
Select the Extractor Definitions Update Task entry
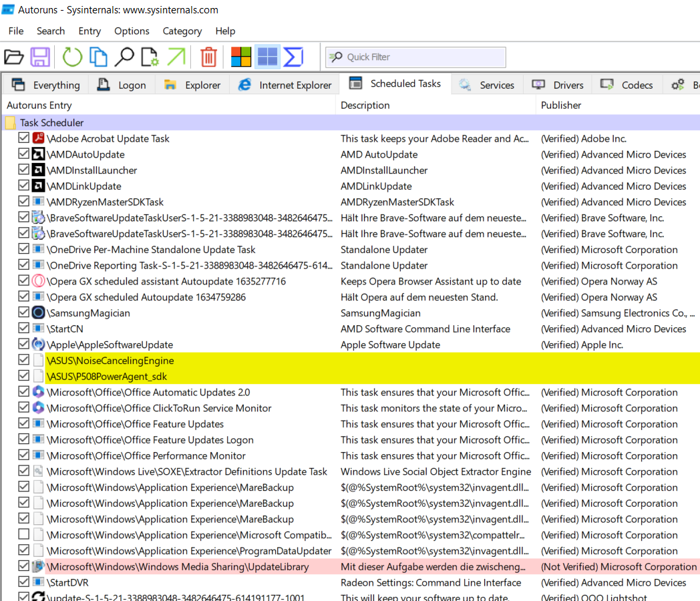[x=186, y=471]
